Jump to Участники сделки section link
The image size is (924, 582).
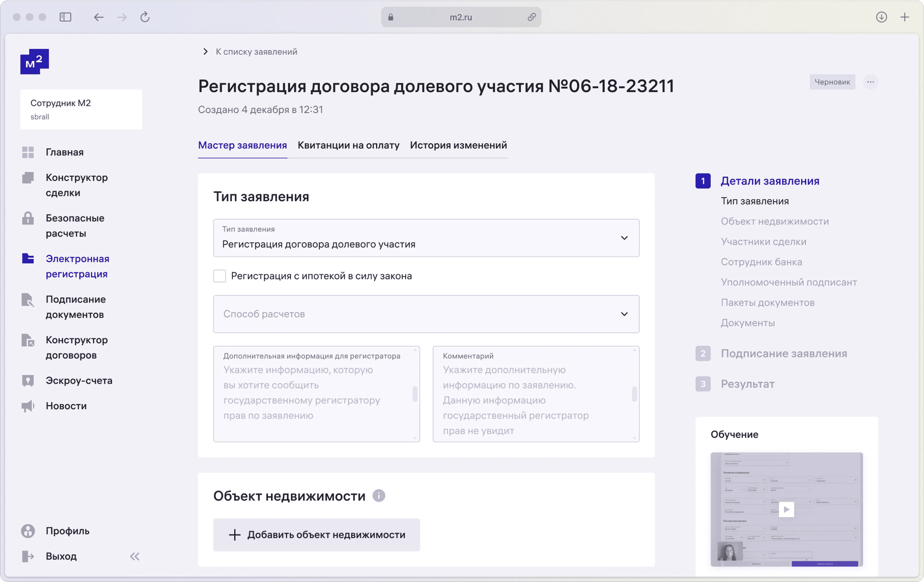tap(763, 242)
